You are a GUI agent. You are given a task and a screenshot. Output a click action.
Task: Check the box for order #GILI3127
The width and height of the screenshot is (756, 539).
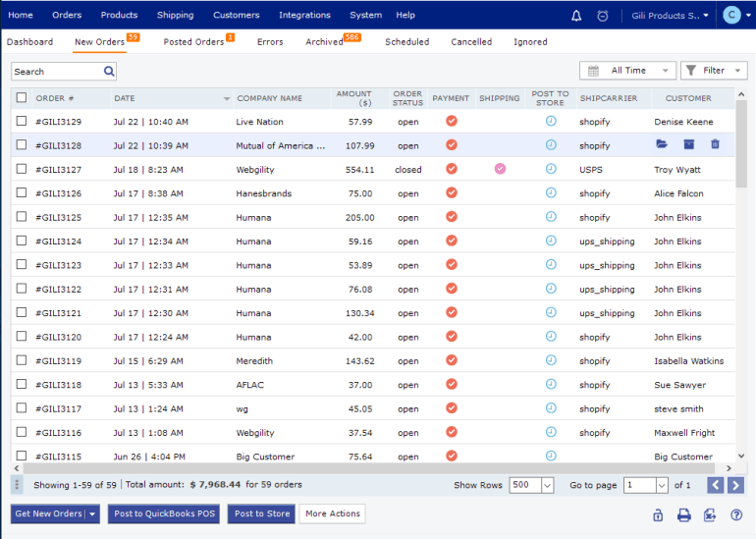[22, 169]
